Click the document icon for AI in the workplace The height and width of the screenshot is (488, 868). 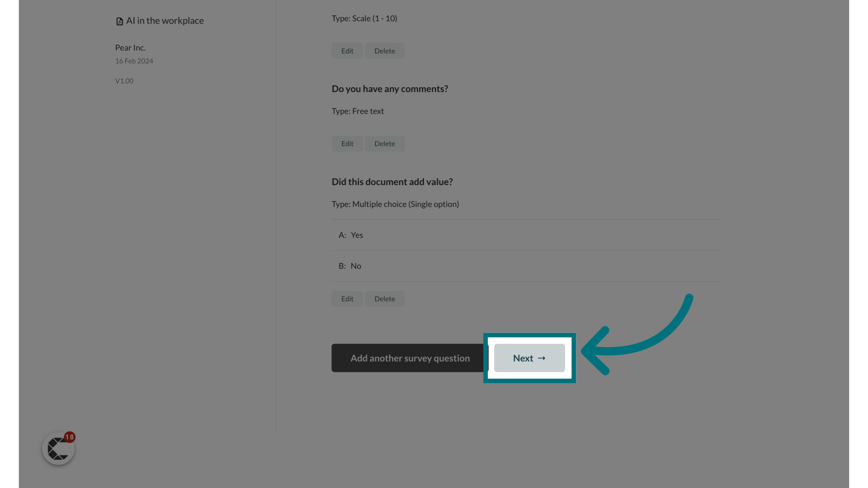point(118,21)
